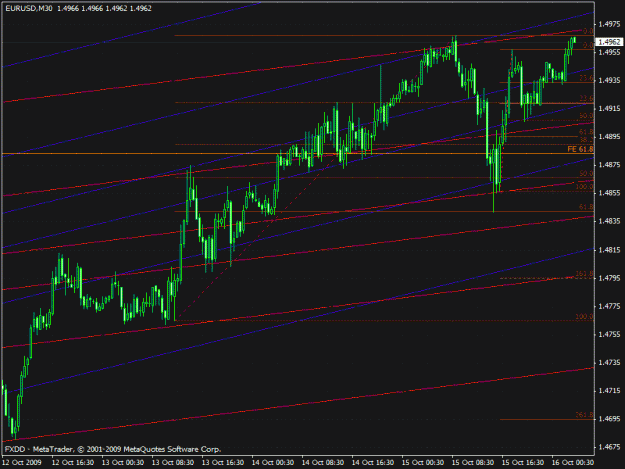The height and width of the screenshot is (469, 625).
Task: Click the 1.4775 price axis label
Action: coord(609,306)
